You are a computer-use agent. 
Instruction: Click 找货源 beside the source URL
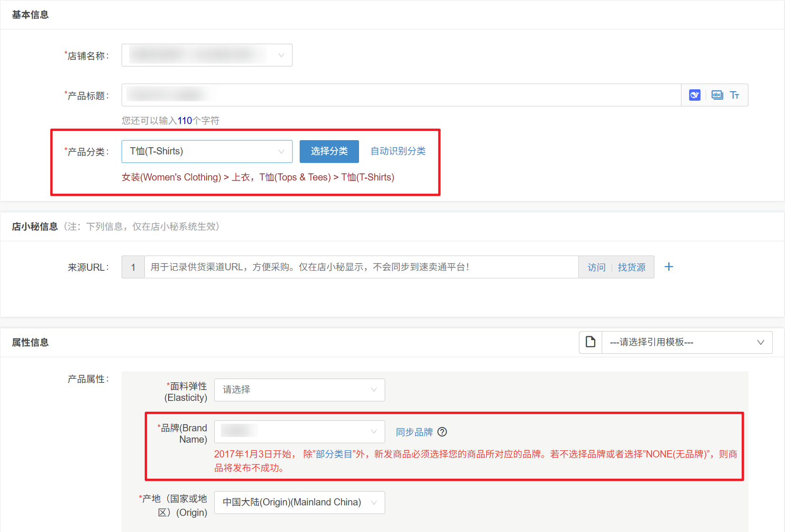tap(632, 267)
